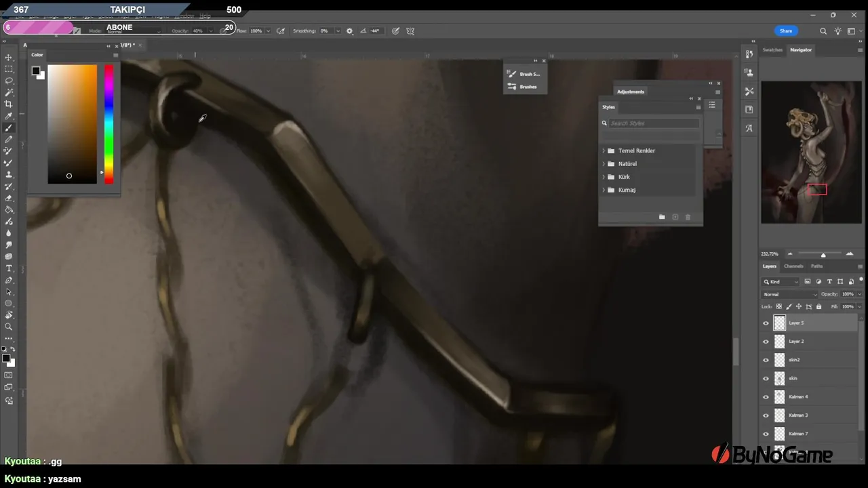Pick a color in the color field
Screen dimensions: 868x488
(x=73, y=124)
